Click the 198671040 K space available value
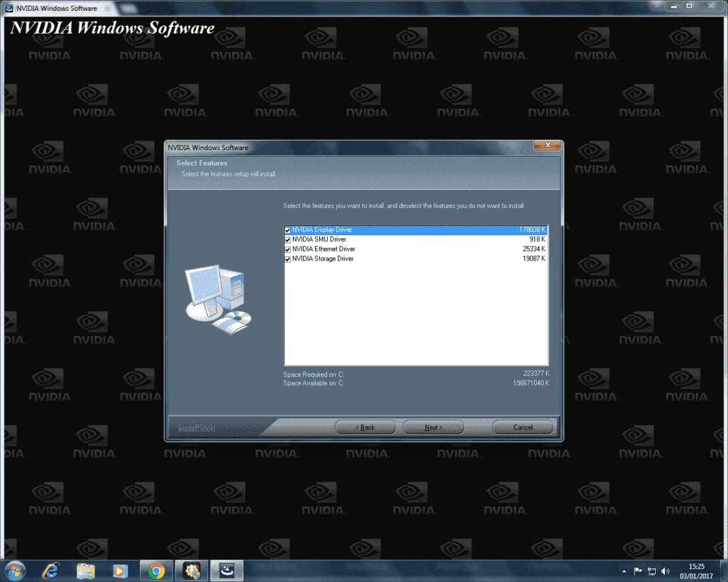This screenshot has height=582, width=728. (531, 383)
